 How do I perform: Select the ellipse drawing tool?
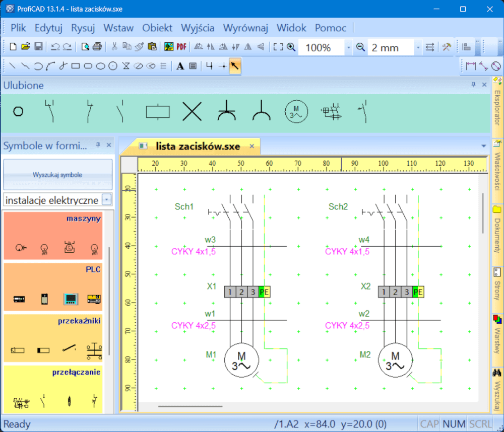pos(101,66)
